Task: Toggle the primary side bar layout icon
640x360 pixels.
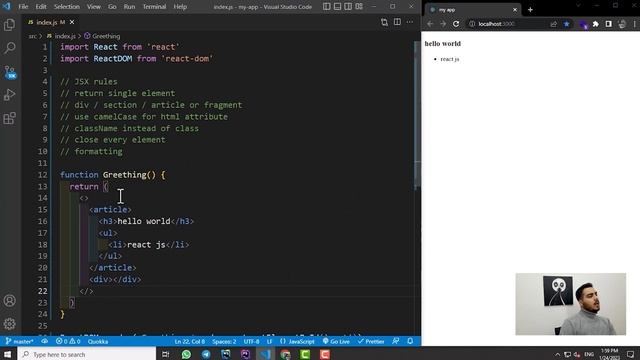Action: pyautogui.click(x=327, y=7)
